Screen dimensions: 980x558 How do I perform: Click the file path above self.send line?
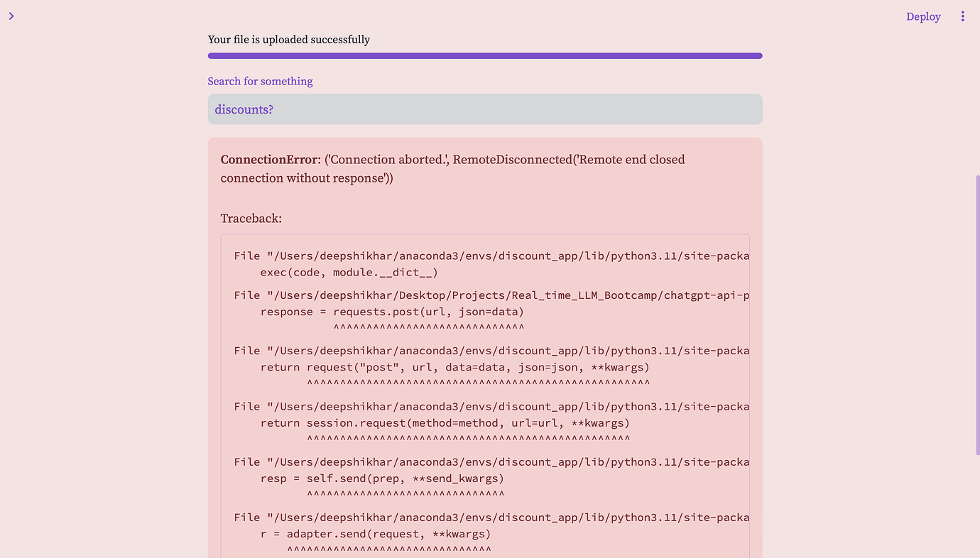pyautogui.click(x=491, y=461)
